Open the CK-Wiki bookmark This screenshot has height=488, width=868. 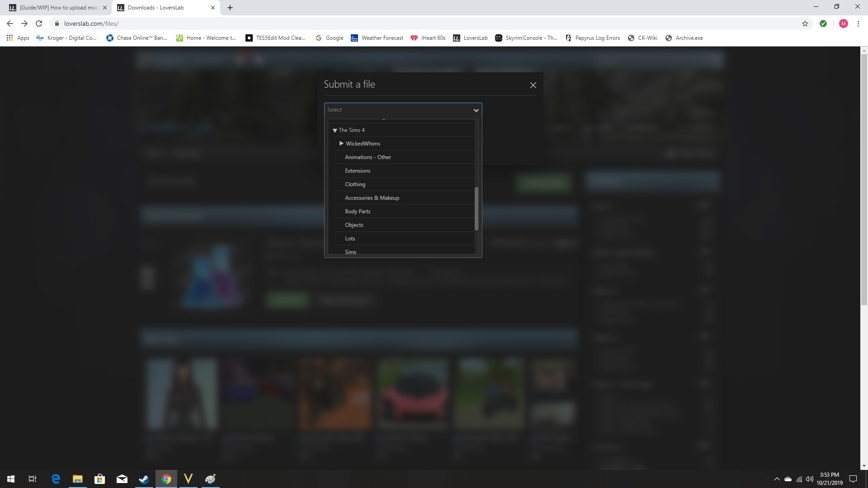pos(642,38)
